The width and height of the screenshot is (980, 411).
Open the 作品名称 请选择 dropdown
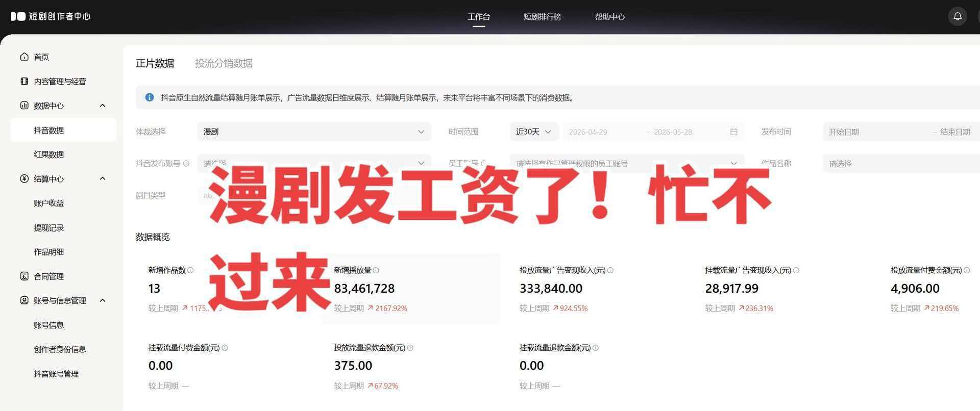pyautogui.click(x=901, y=163)
